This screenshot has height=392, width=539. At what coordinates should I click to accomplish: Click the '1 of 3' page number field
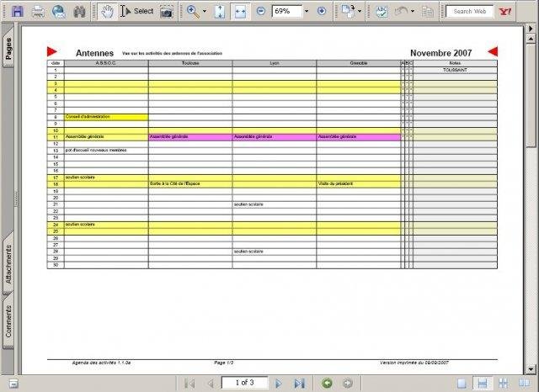tap(244, 383)
